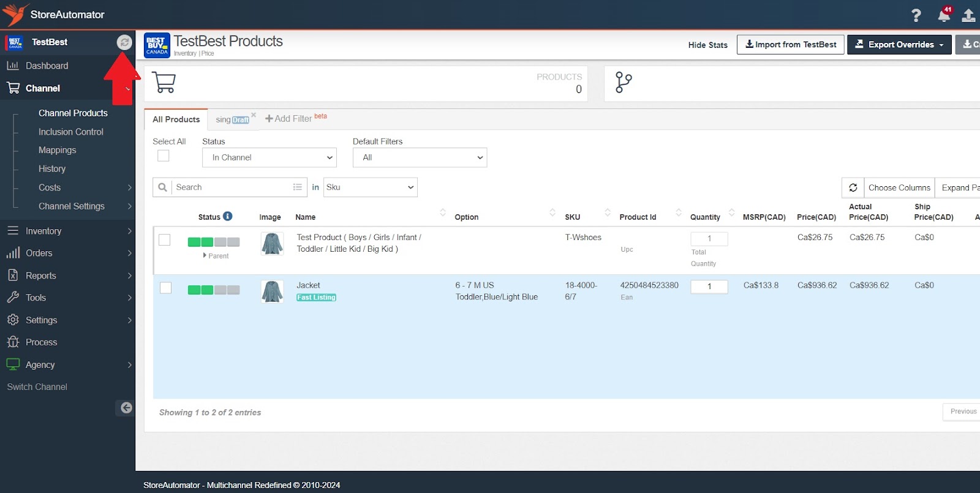Click the Status column info icon
Image resolution: width=980 pixels, height=493 pixels.
(x=228, y=216)
